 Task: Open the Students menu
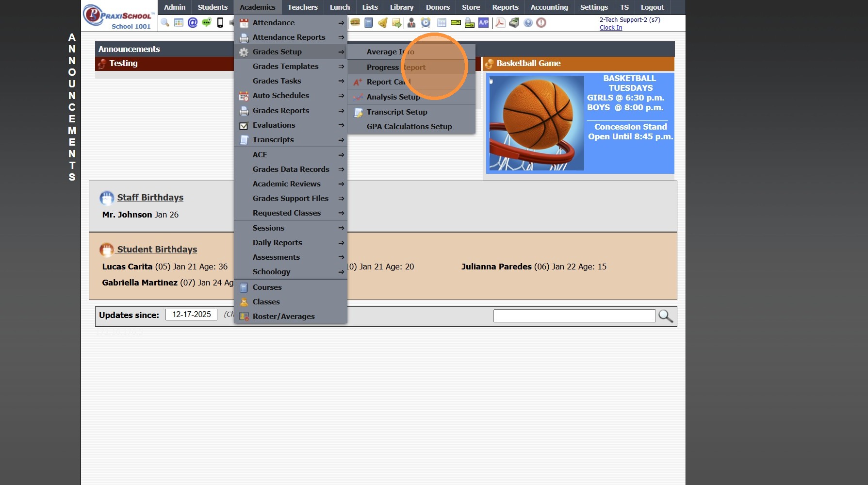point(213,7)
